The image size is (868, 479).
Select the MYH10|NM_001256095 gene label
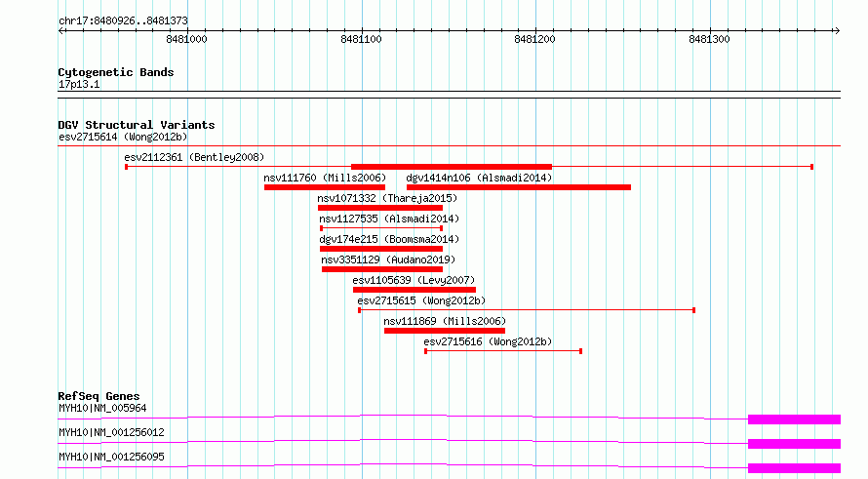(111, 457)
